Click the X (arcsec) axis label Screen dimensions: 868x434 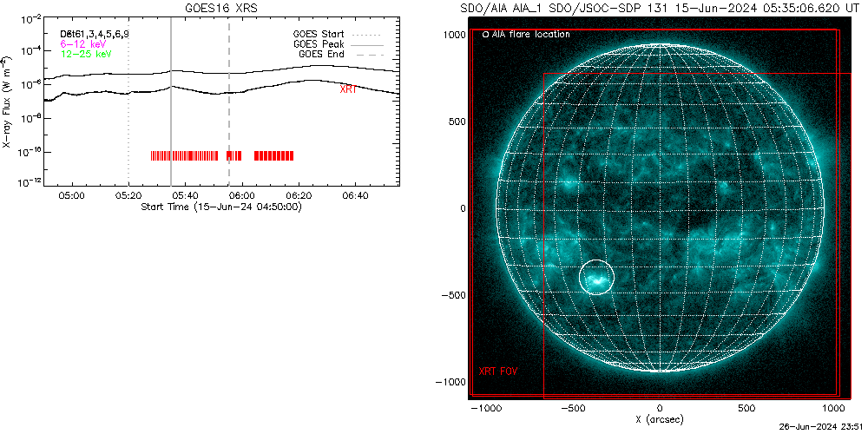[659, 419]
